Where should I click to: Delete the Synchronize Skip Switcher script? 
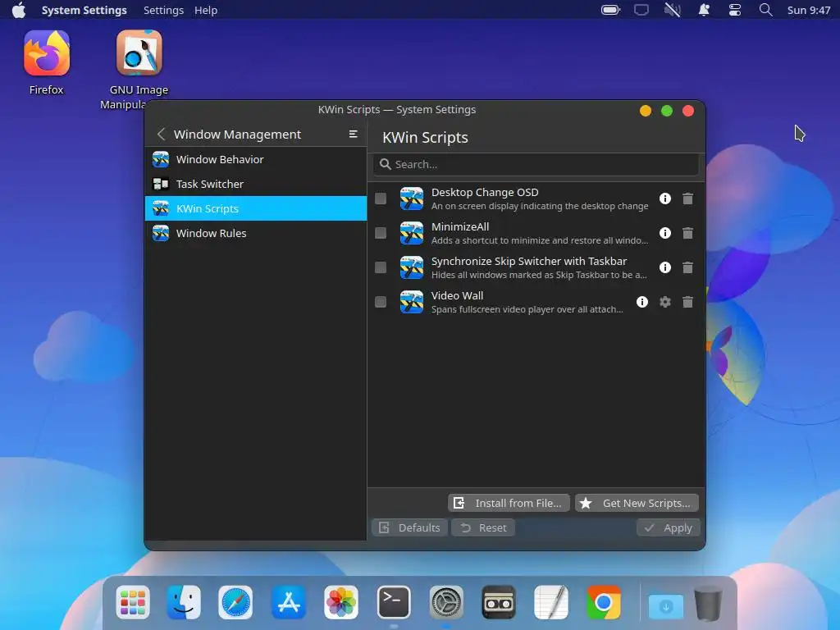[x=688, y=267]
